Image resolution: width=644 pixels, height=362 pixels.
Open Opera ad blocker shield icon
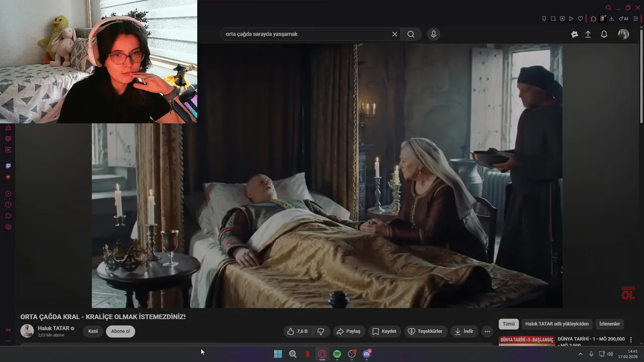coord(562,19)
